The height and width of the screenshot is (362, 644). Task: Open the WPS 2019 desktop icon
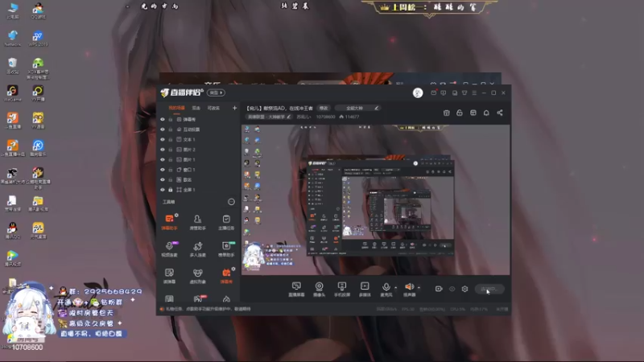(x=38, y=38)
